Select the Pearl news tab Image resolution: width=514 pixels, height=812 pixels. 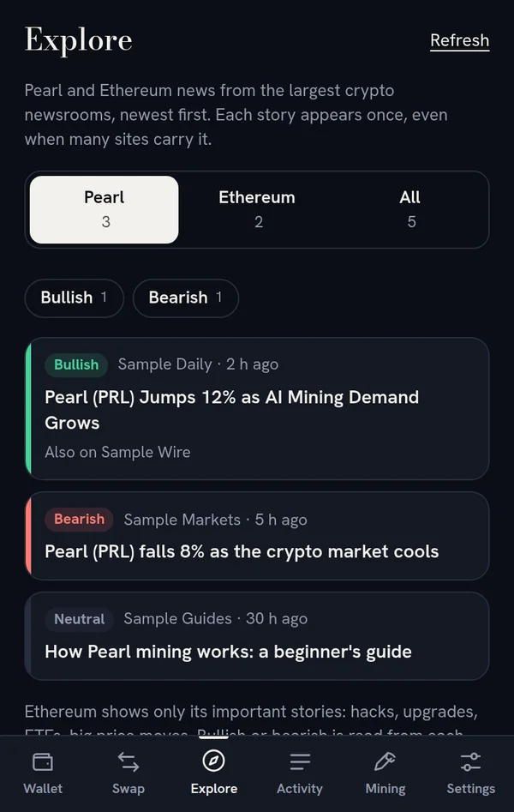[x=104, y=209]
